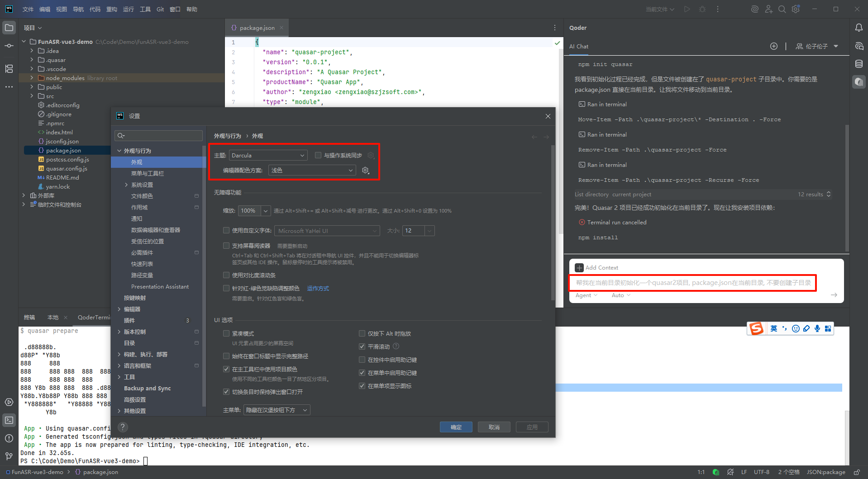Open the Structure tool window icon

(9, 69)
